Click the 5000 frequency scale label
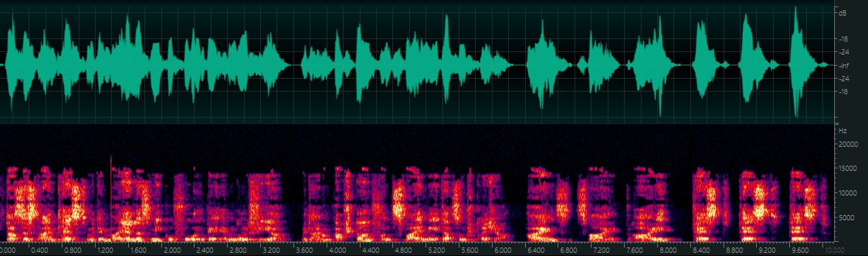 [x=847, y=218]
